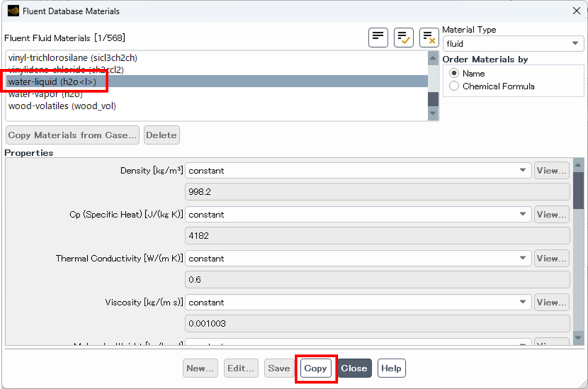Click the materials list scrollbar down arrow
This screenshot has width=588, height=389.
click(x=433, y=113)
